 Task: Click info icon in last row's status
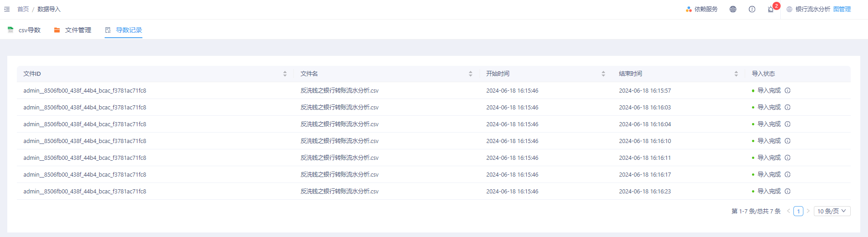pyautogui.click(x=787, y=191)
